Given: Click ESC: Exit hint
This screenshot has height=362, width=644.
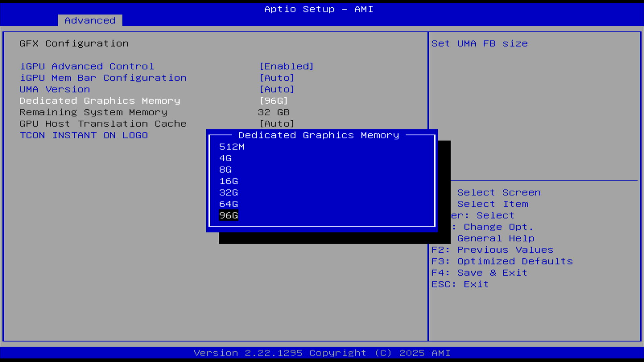Looking at the screenshot, I should tap(460, 284).
